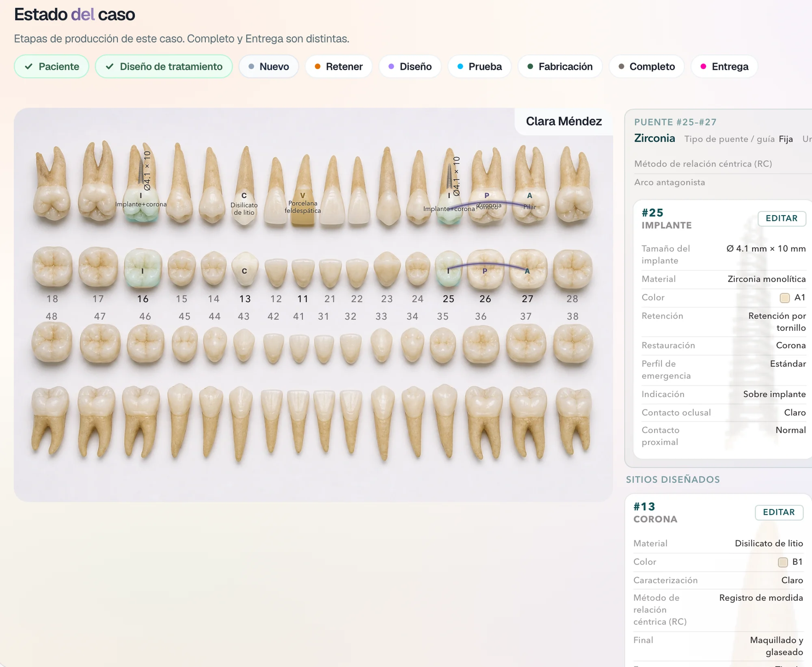Click the Método de relación céntrica field
The width and height of the screenshot is (812, 667).
(723, 164)
